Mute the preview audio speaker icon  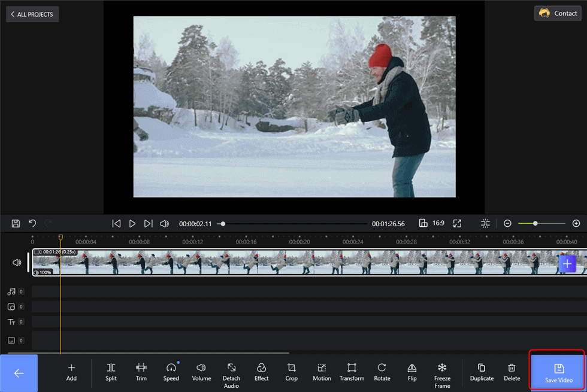click(164, 224)
